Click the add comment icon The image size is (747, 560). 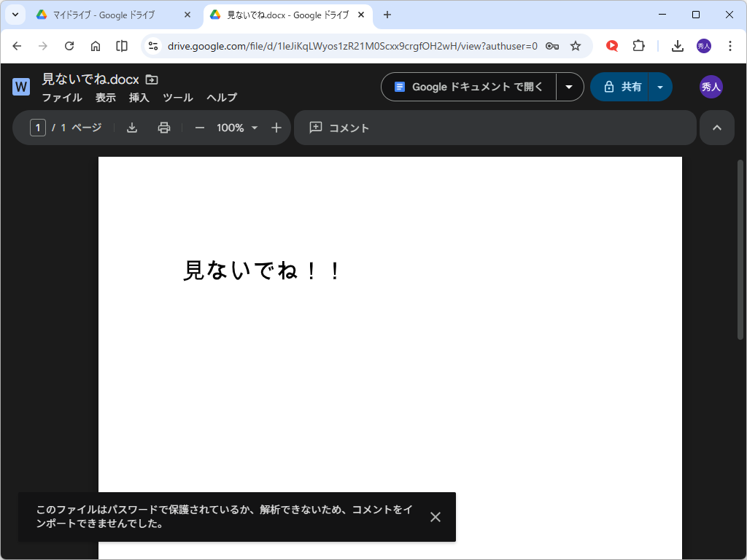tap(316, 128)
